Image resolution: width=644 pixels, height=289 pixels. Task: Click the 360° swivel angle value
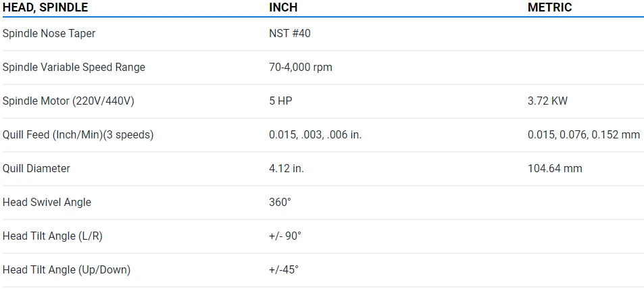pos(281,202)
